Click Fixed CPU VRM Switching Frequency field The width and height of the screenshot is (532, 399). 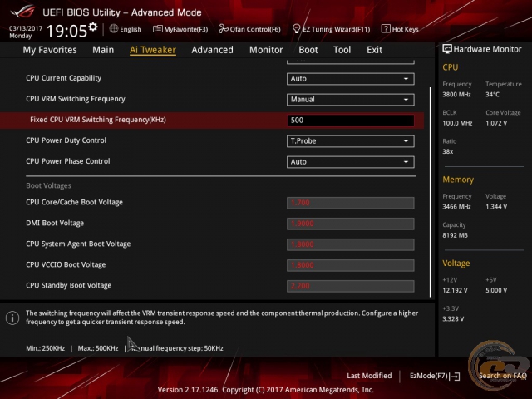point(351,120)
